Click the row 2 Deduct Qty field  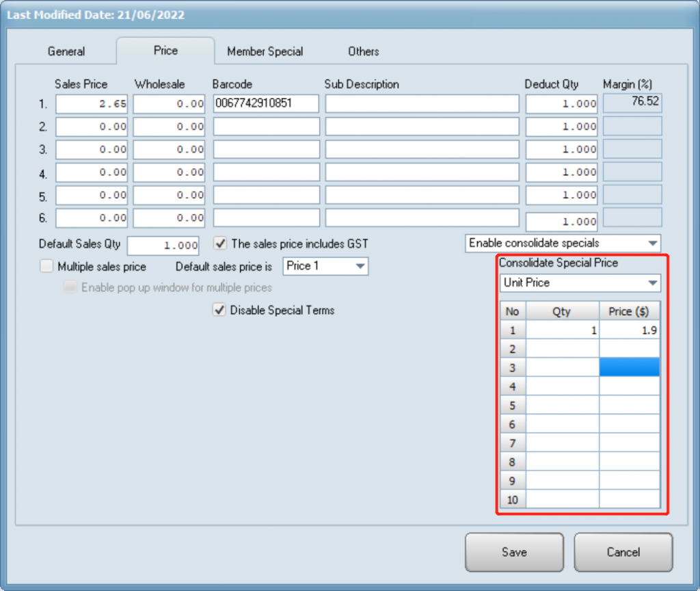pos(561,127)
